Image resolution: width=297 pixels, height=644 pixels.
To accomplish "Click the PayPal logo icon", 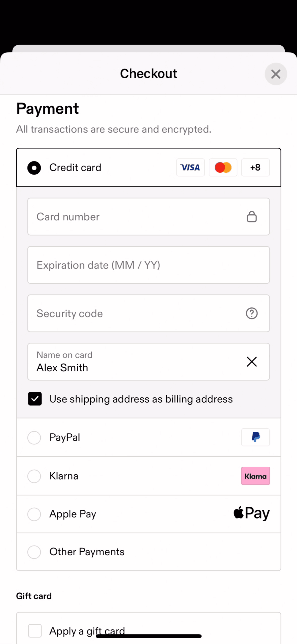I will click(255, 437).
